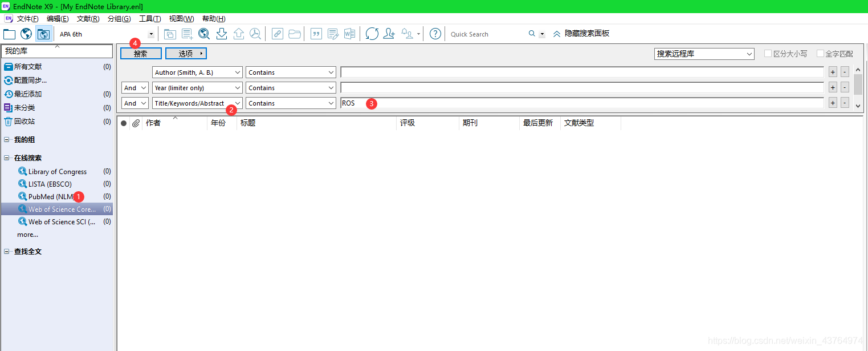Open 帮助(H) menu
Image resolution: width=868 pixels, height=351 pixels.
(x=214, y=19)
